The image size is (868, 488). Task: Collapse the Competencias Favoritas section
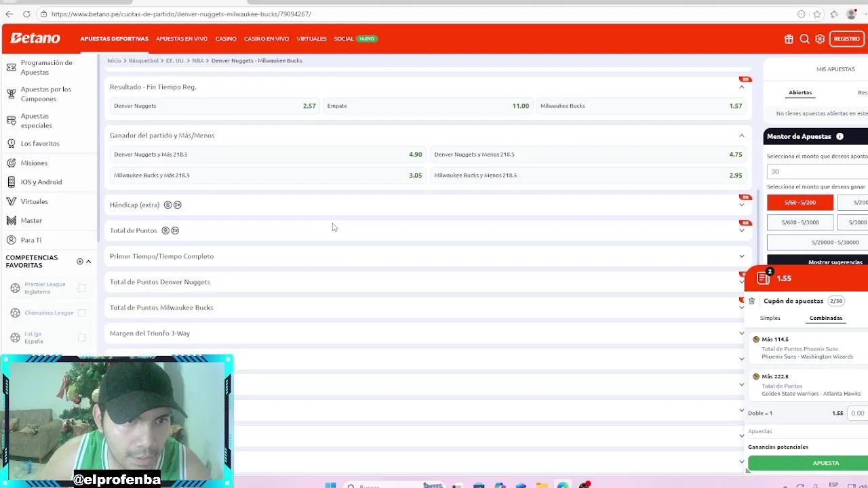click(x=88, y=262)
